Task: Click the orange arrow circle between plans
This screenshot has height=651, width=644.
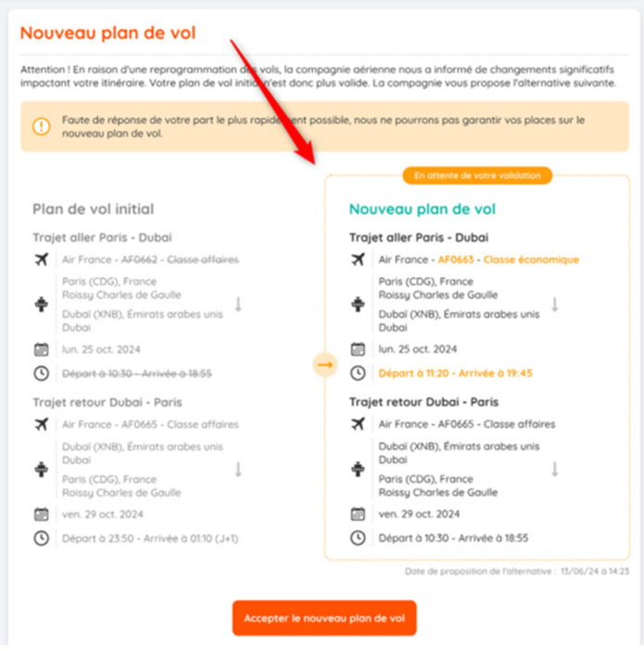Action: click(x=324, y=366)
